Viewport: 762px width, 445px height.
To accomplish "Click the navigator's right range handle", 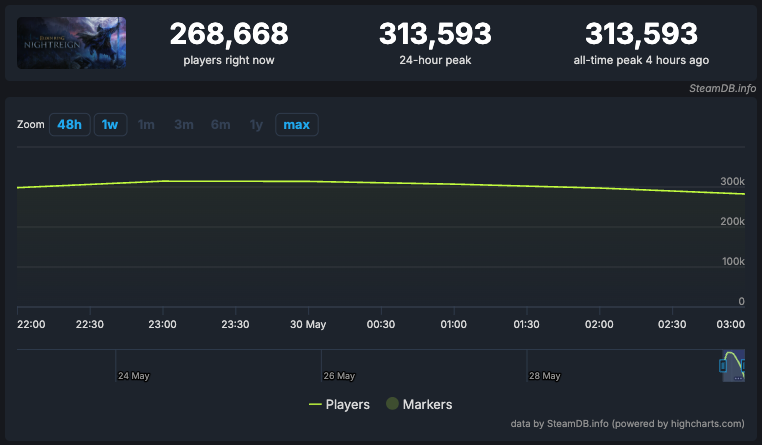I will (x=743, y=365).
